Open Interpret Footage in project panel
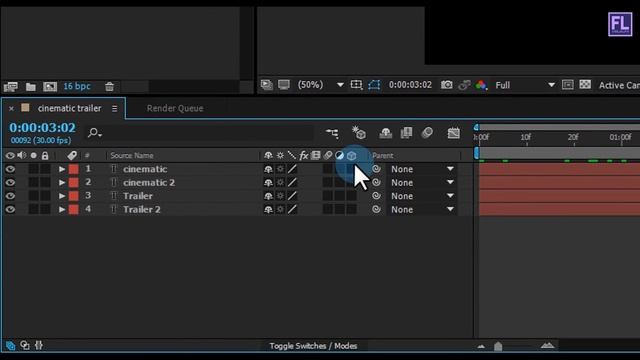Image resolution: width=640 pixels, height=360 pixels. pyautogui.click(x=11, y=87)
